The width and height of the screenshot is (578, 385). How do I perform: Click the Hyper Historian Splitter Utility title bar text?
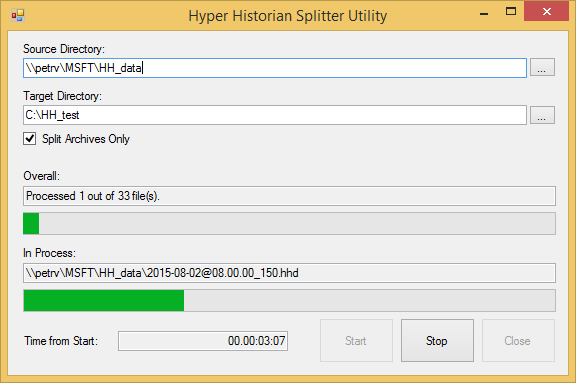pos(288,16)
